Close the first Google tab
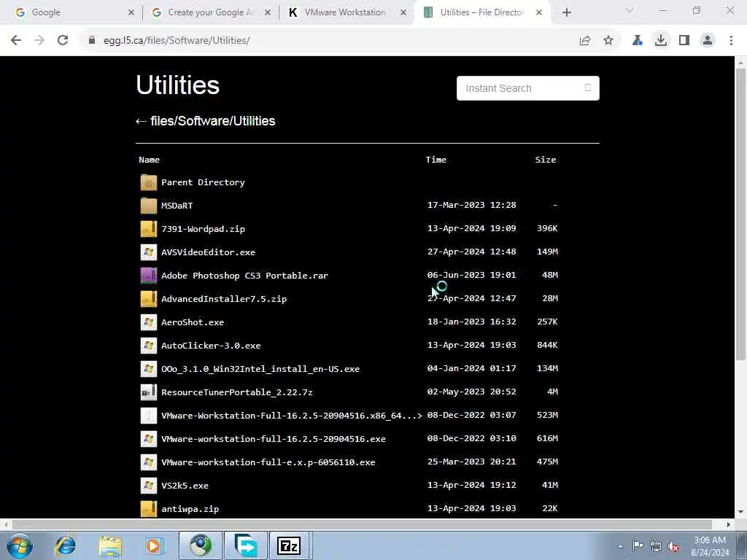The image size is (747, 560). (x=131, y=13)
